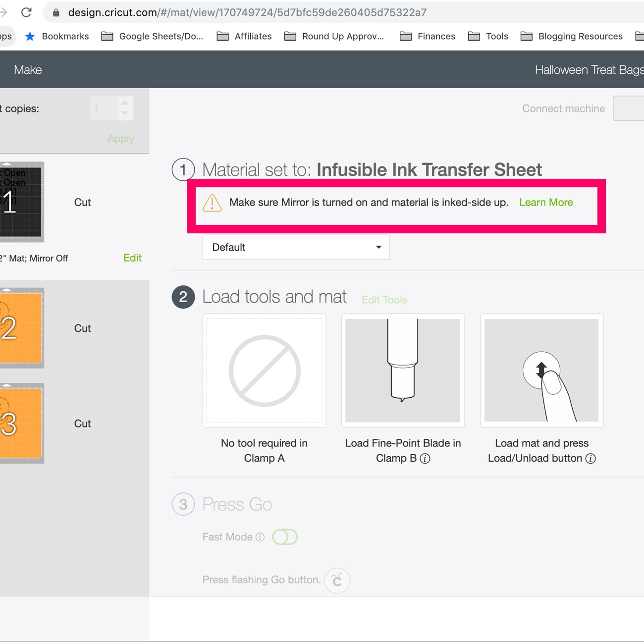Reload the page with the refresh icon
Image resolution: width=644 pixels, height=644 pixels.
pyautogui.click(x=26, y=12)
